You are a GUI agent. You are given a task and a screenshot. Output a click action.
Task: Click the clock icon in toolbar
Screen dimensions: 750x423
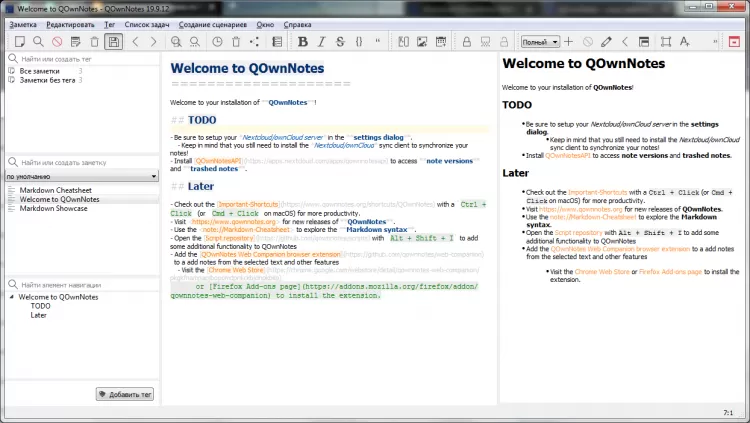click(x=218, y=42)
